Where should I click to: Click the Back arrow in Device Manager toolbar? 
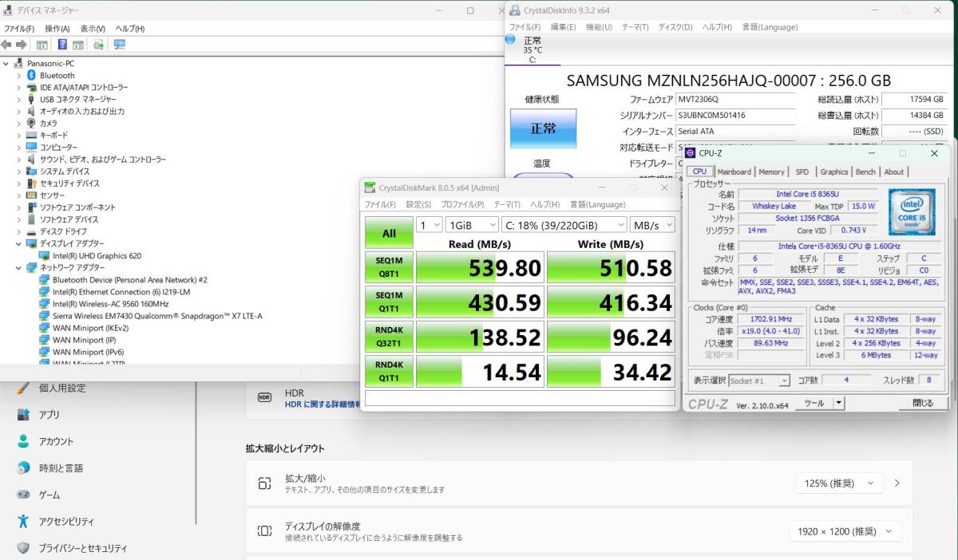click(6, 45)
